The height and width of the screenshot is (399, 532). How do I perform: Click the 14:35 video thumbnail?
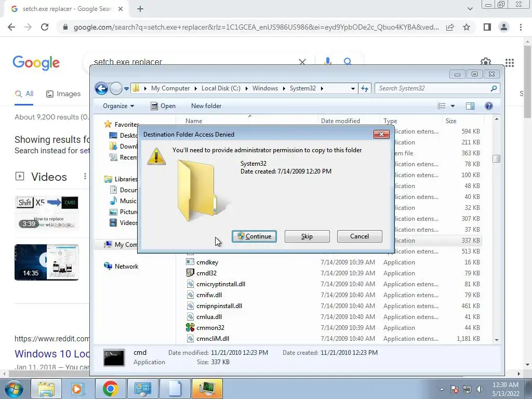pos(46,262)
